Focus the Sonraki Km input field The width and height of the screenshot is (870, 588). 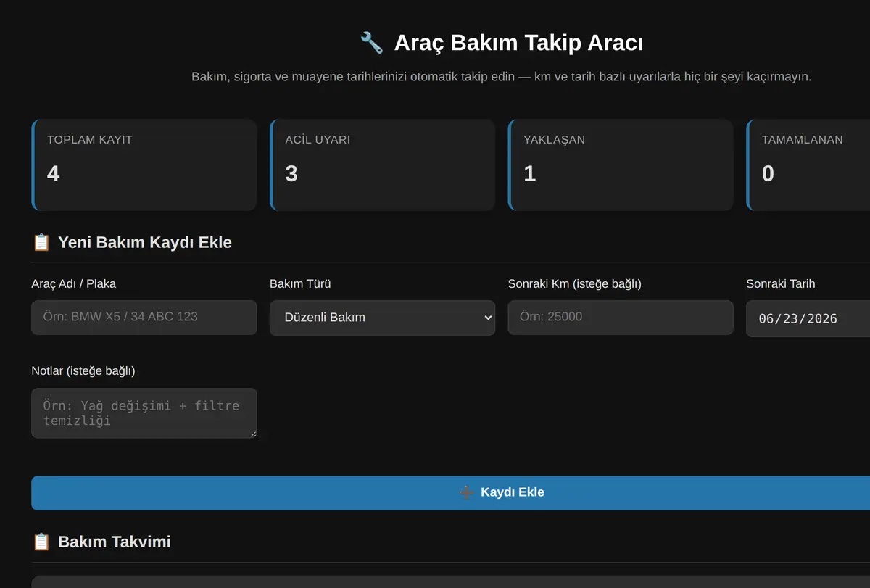point(621,318)
